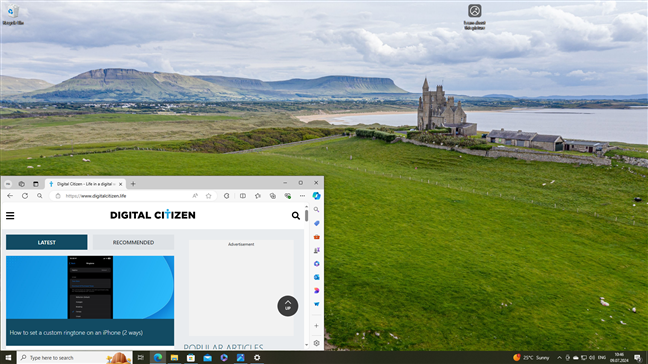Viewport: 648px width, 364px height.
Task: Open Settings gear on the taskbar
Action: (257, 358)
